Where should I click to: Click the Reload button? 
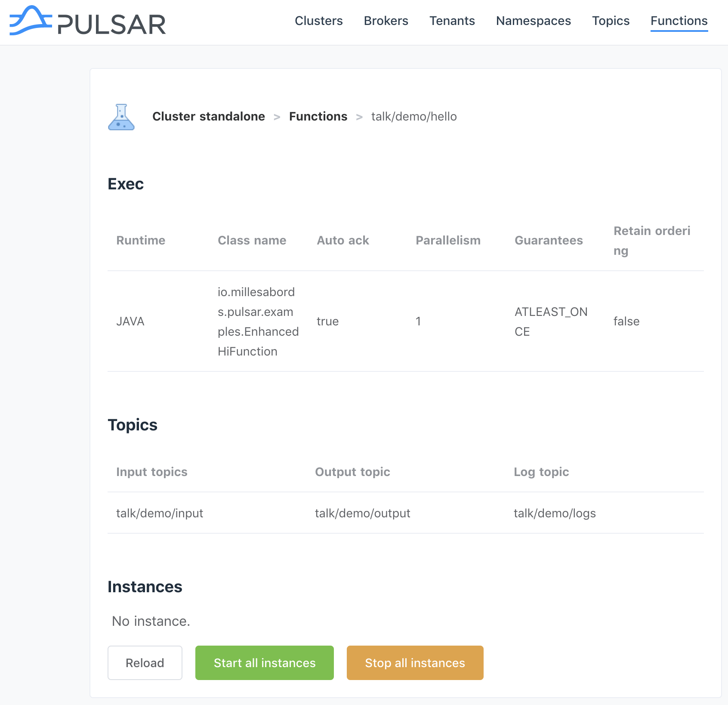click(145, 663)
